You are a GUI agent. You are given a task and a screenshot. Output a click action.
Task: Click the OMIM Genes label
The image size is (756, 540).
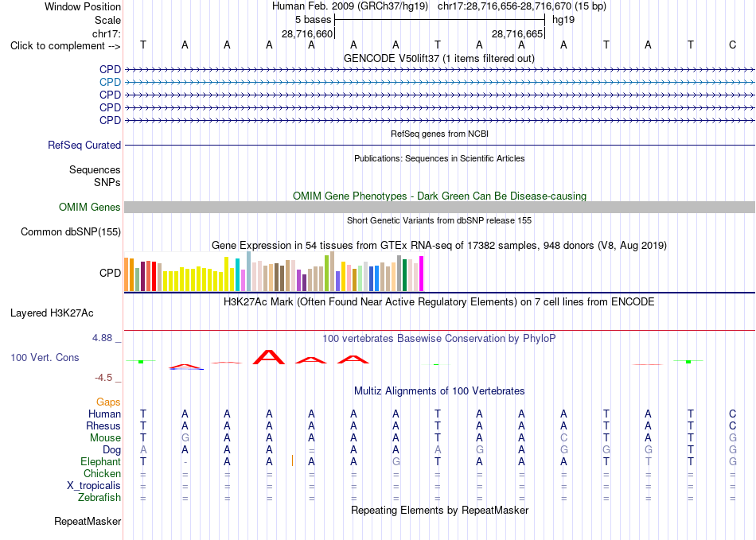click(90, 207)
